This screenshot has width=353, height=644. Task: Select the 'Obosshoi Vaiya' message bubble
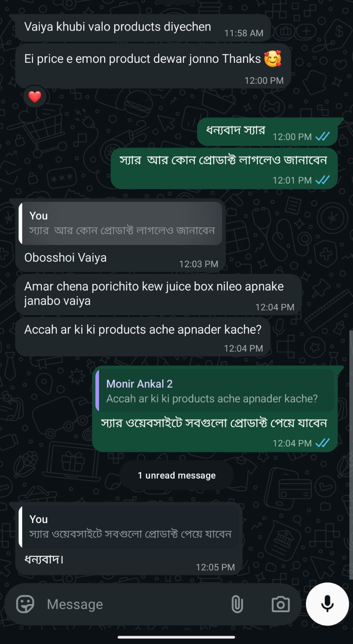[x=66, y=257]
